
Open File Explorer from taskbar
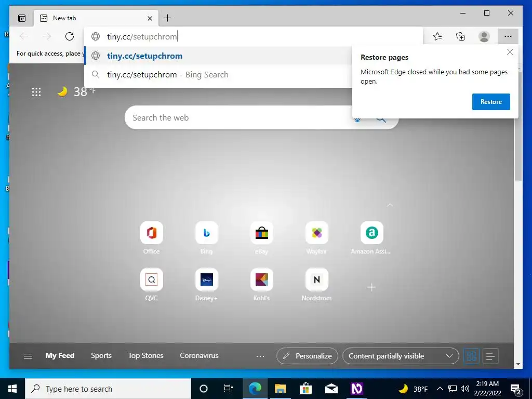coord(280,389)
